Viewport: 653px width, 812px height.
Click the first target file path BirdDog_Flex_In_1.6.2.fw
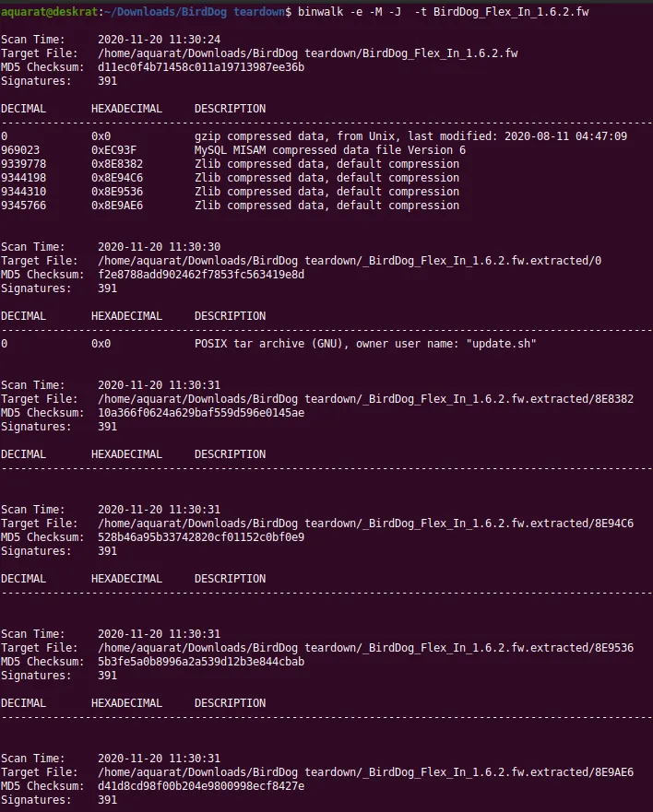click(308, 53)
